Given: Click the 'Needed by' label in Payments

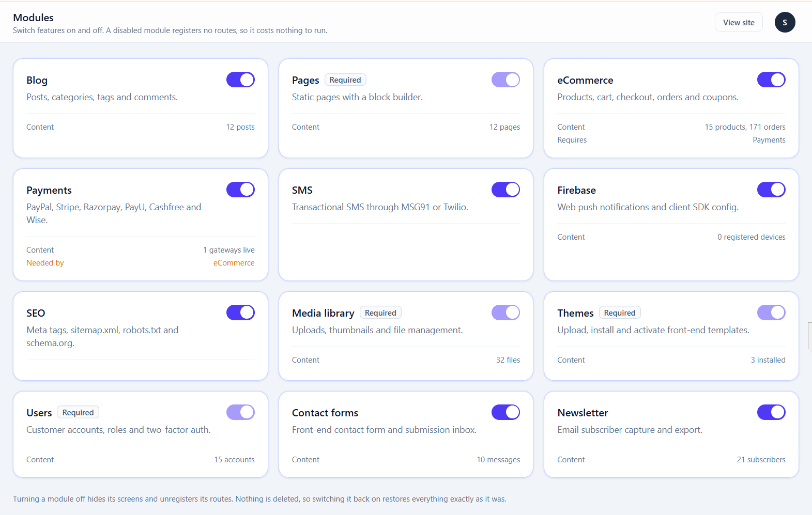Looking at the screenshot, I should 45,263.
